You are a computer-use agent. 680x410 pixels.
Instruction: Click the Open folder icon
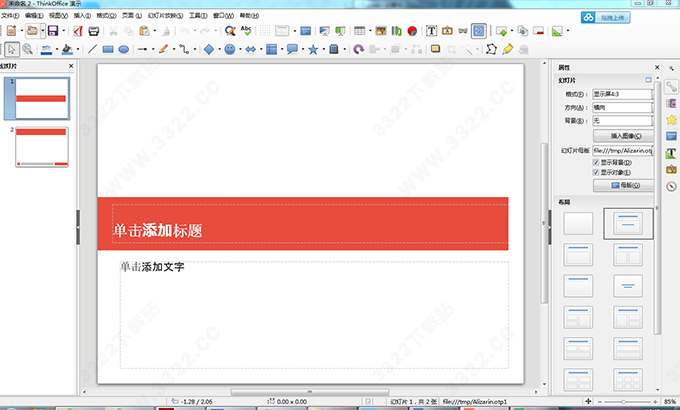point(32,31)
